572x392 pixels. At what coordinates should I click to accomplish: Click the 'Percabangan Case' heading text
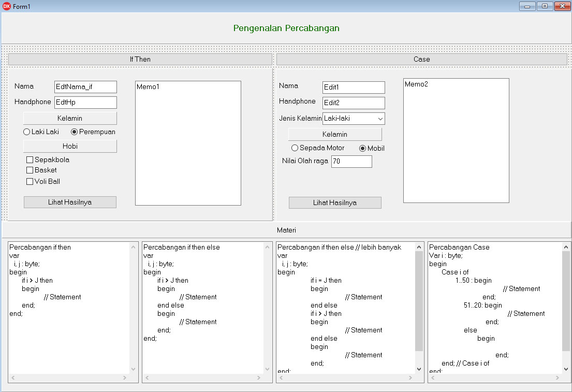coord(459,247)
